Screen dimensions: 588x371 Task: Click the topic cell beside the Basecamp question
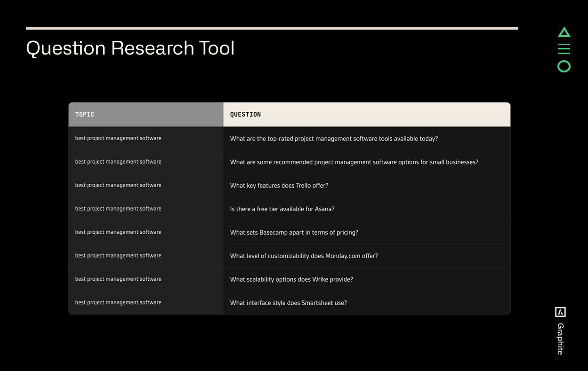click(145, 232)
